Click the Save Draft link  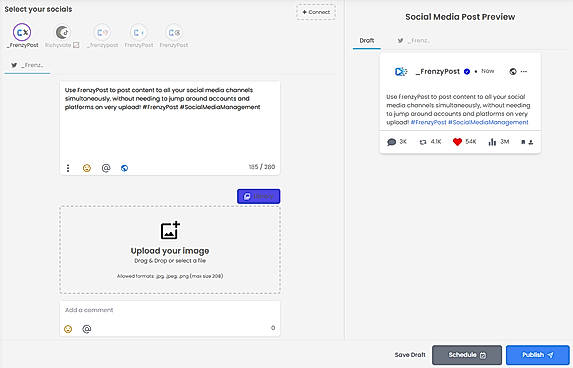tap(410, 355)
